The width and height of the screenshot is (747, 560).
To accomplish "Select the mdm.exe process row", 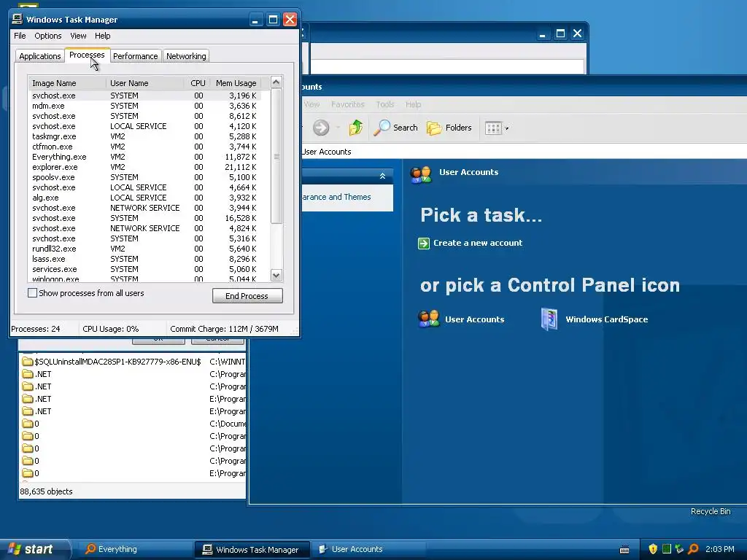I will click(144, 106).
